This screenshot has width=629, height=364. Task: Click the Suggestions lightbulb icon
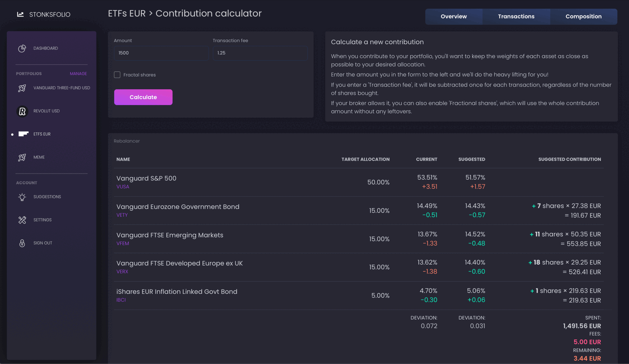tap(22, 197)
